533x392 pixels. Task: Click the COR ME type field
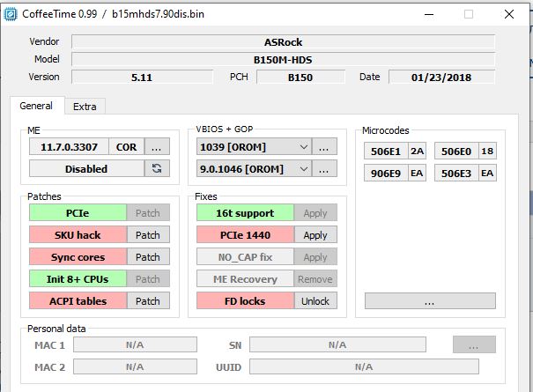click(x=127, y=147)
